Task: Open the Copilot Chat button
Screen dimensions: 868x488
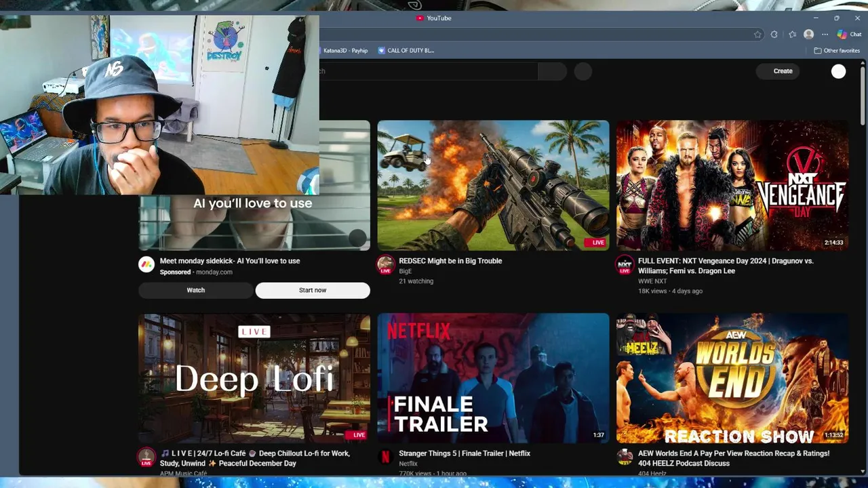Action: pos(849,35)
